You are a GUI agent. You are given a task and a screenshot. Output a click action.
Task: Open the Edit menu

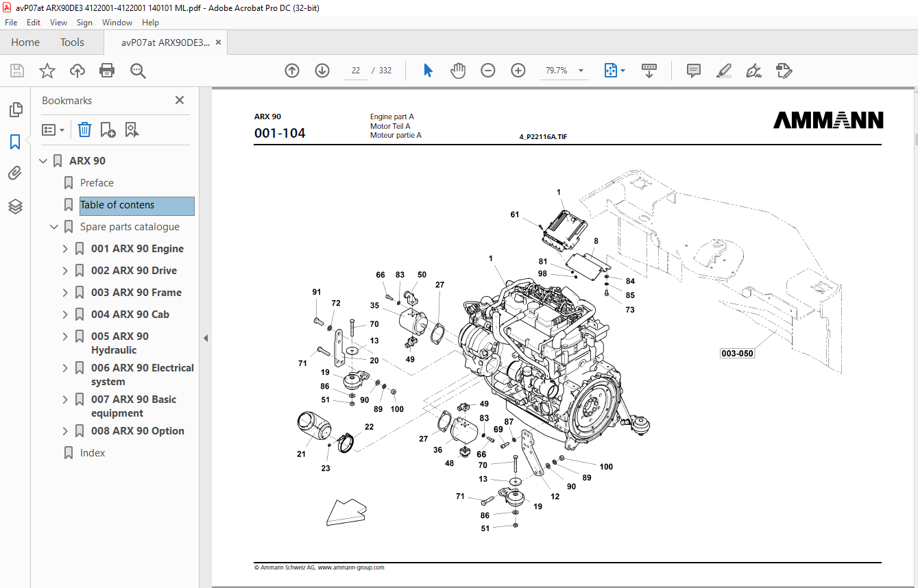coord(34,23)
